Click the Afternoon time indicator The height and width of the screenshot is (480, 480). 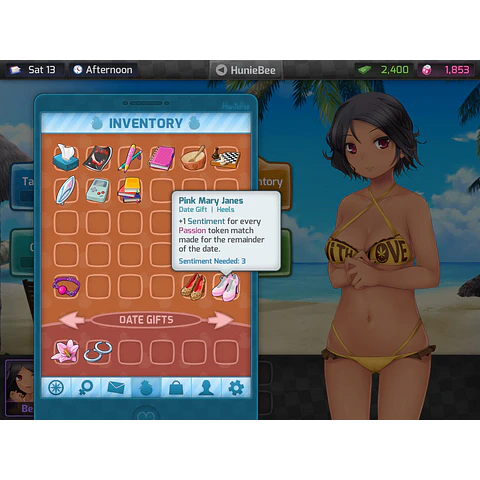pyautogui.click(x=103, y=70)
